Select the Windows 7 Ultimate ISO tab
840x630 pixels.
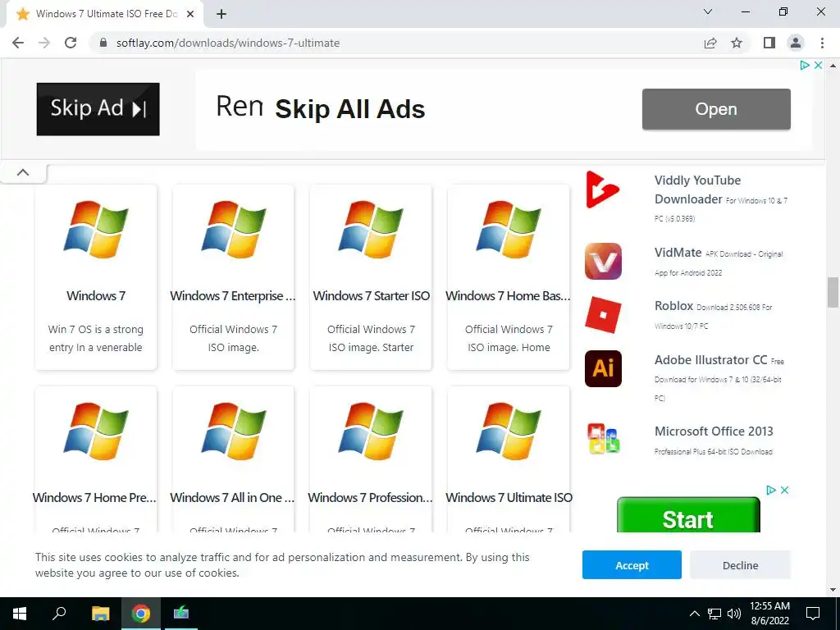click(x=104, y=14)
